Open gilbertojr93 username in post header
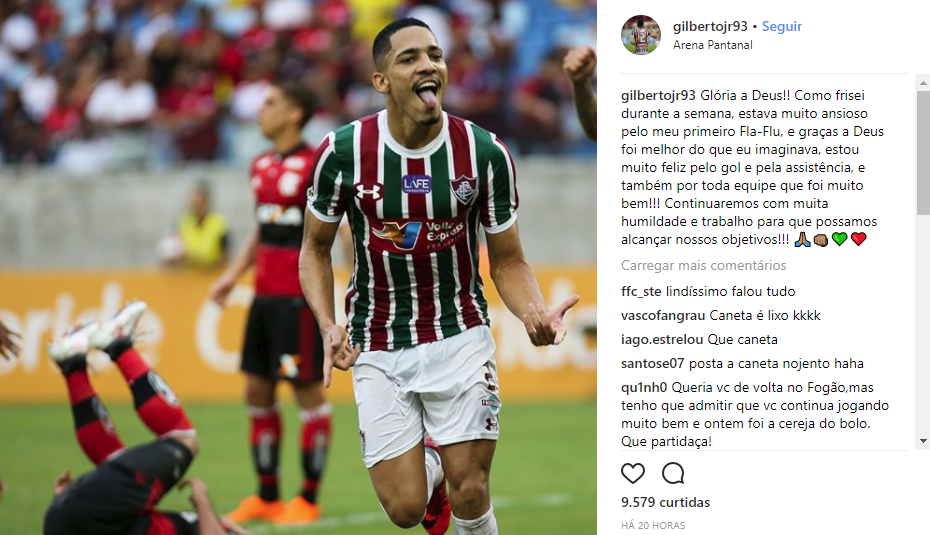 point(710,27)
